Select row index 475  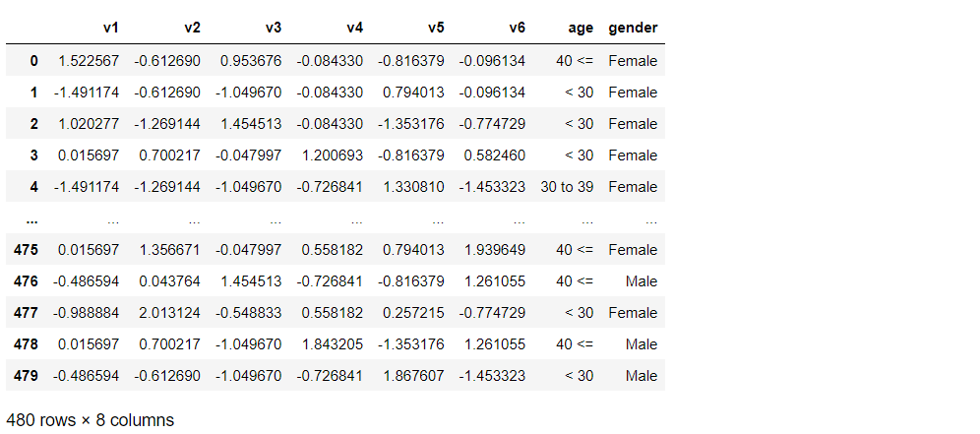point(27,250)
